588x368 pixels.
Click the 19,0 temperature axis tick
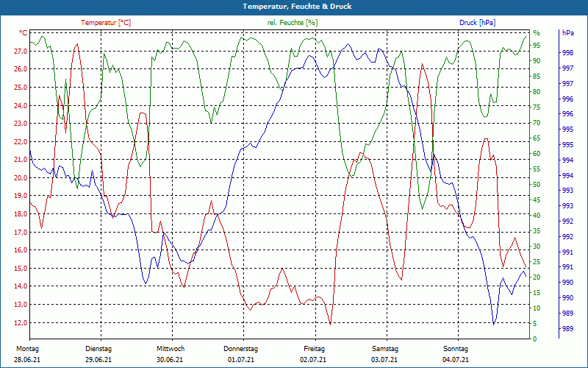click(x=21, y=196)
